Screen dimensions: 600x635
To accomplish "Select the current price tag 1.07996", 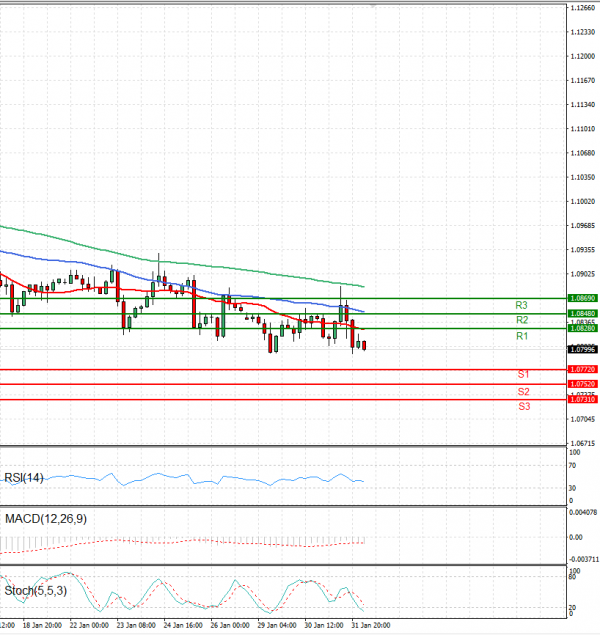I will point(583,349).
